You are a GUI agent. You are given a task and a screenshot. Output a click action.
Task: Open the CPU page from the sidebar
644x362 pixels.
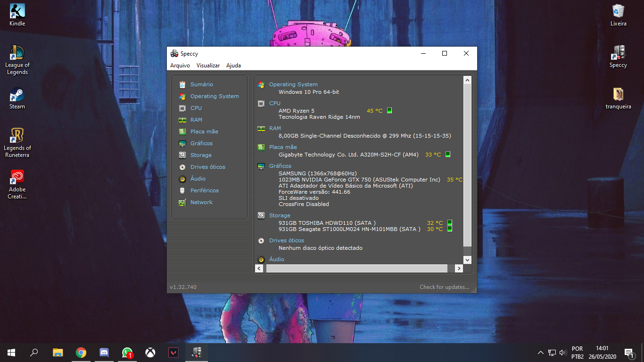196,108
